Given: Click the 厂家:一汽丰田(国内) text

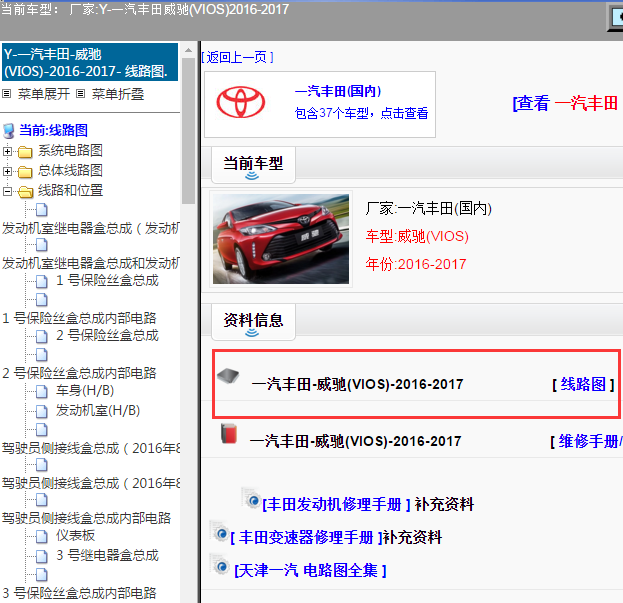Looking at the screenshot, I should click(429, 209).
